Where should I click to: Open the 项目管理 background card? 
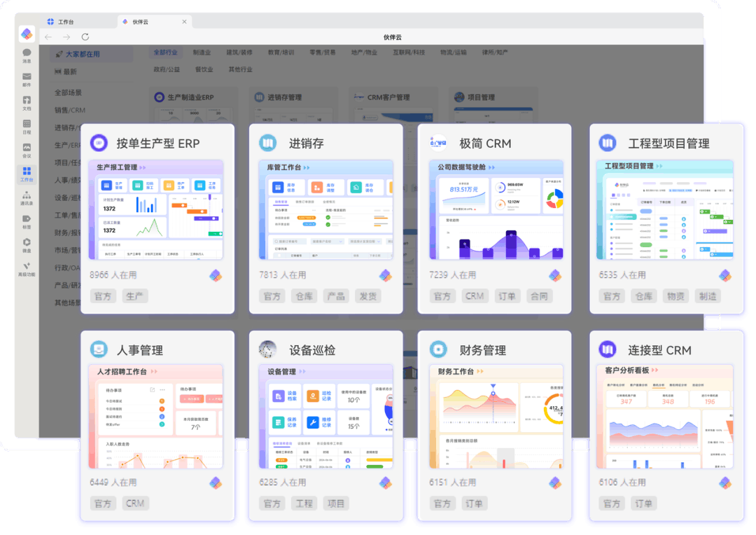pos(493,104)
